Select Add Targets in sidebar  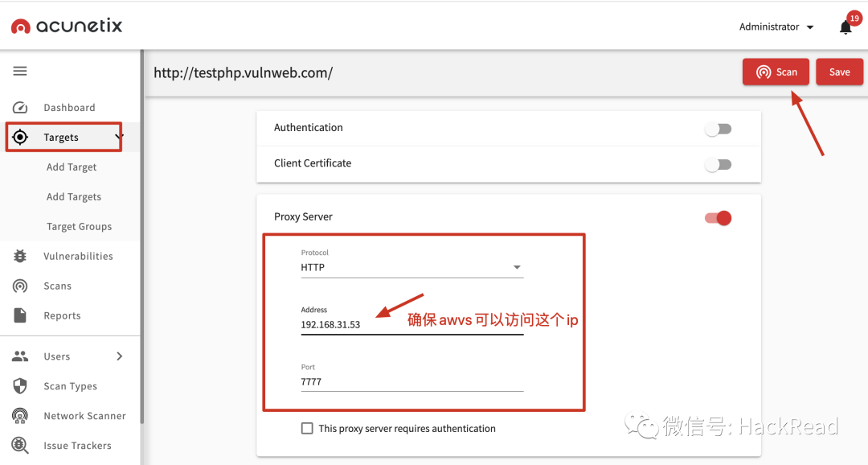[74, 197]
